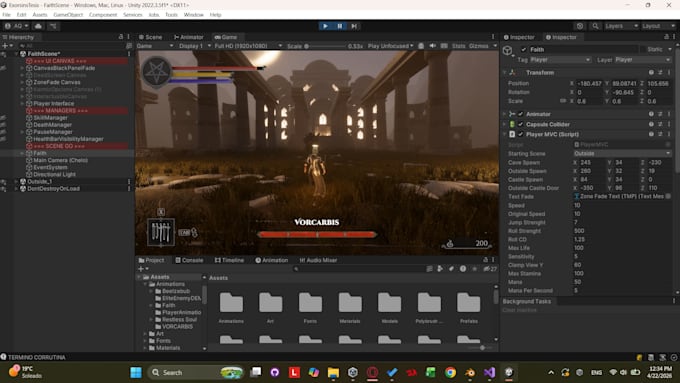Open Capsule Collider more options icon
The width and height of the screenshot is (680, 383).
tap(668, 124)
